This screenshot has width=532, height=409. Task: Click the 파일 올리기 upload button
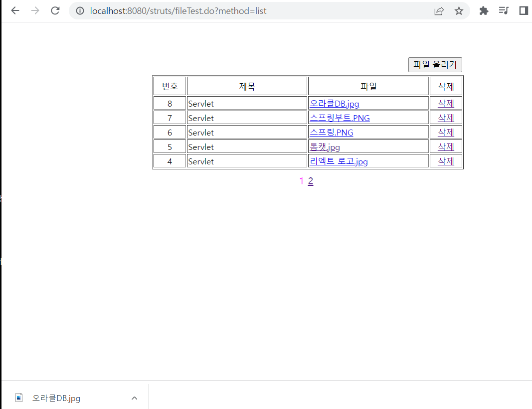pos(435,65)
